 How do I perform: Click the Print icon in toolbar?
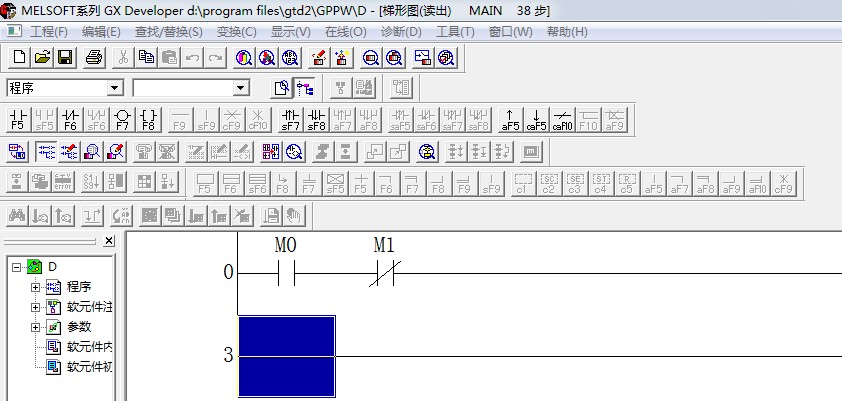point(94,58)
